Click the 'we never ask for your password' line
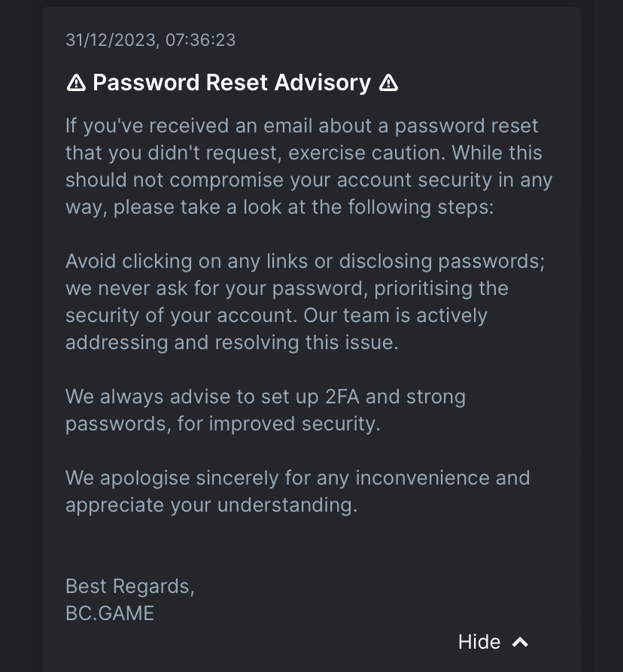Viewport: 623px width, 672px height. (287, 288)
